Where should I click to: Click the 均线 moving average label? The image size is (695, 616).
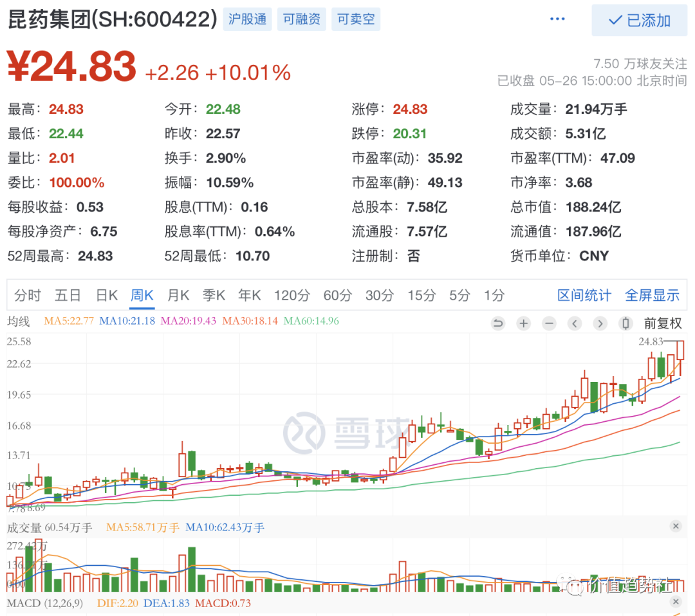point(18,322)
